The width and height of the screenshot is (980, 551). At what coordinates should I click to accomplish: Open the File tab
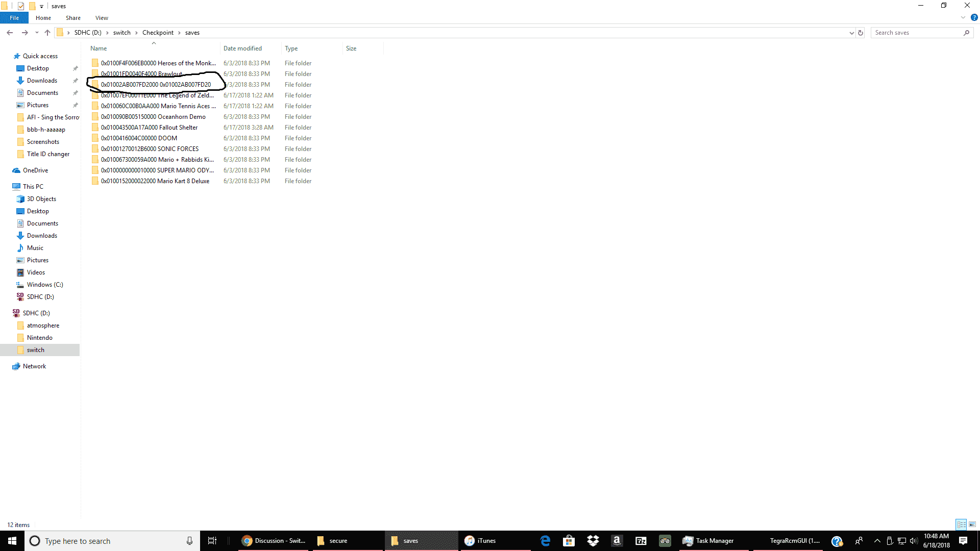coord(14,18)
